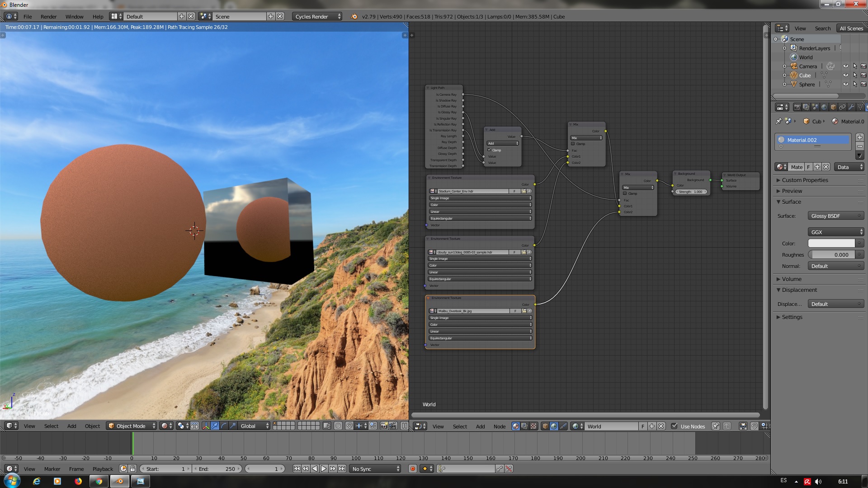The image size is (868, 488).
Task: Open the Cycles Render engine dropdown
Action: coord(317,16)
